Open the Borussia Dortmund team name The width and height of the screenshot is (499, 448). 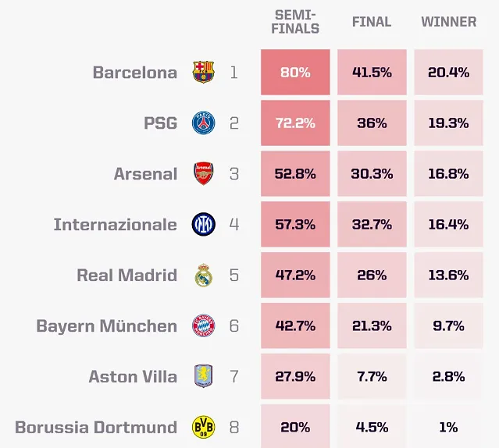point(96,428)
